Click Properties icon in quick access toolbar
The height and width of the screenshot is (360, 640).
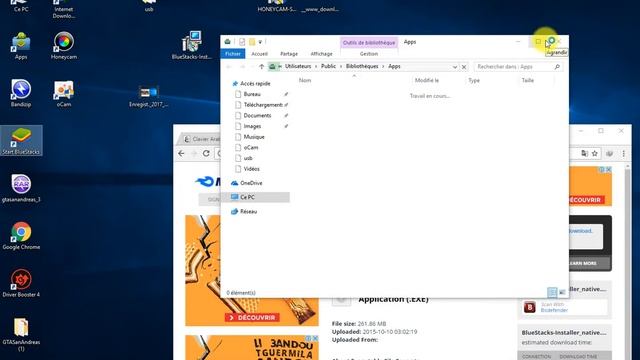click(x=242, y=42)
